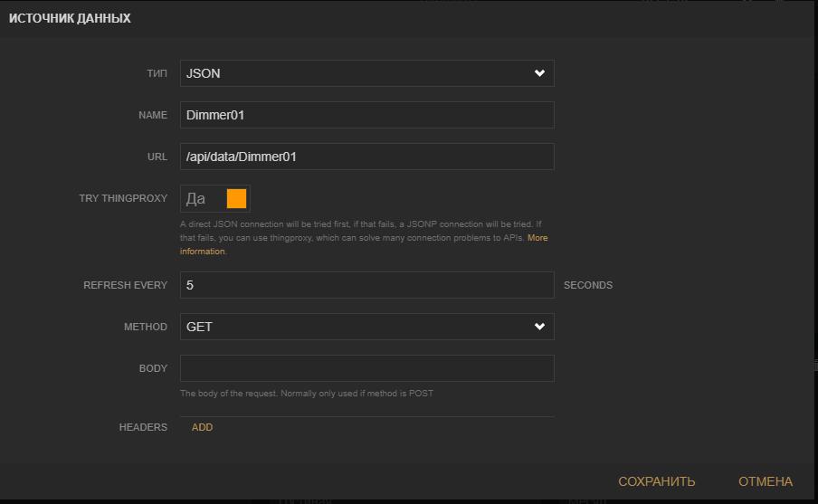Viewport: 818px width, 504px height.
Task: Click the TRY THINGPROXY label
Action: (123, 198)
